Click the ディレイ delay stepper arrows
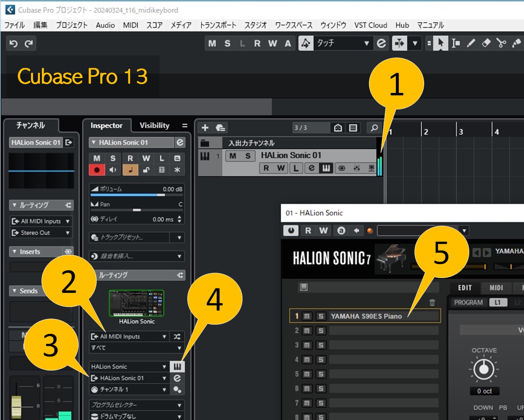The image size is (524, 420). tap(179, 219)
